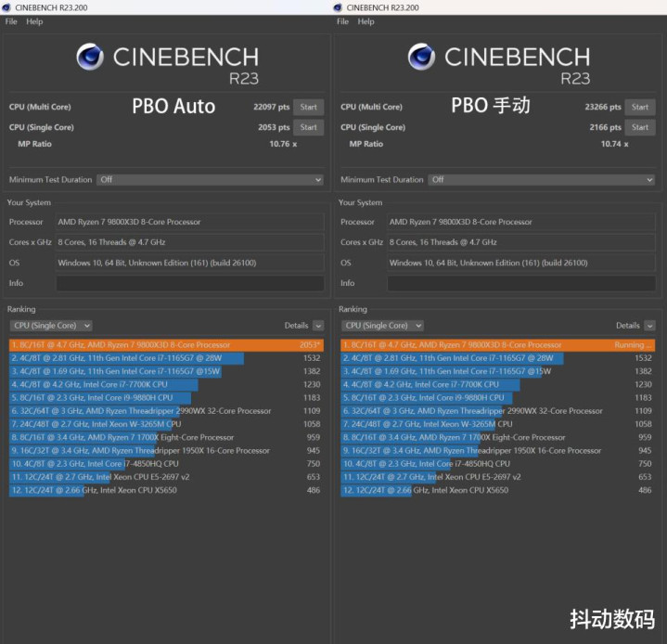667x644 pixels.
Task: Select Xeon X5650 row in left window
Action: tap(166, 490)
